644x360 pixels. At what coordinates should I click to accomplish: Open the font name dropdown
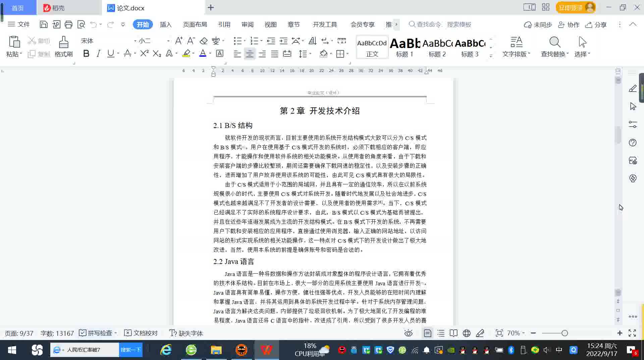pos(135,41)
